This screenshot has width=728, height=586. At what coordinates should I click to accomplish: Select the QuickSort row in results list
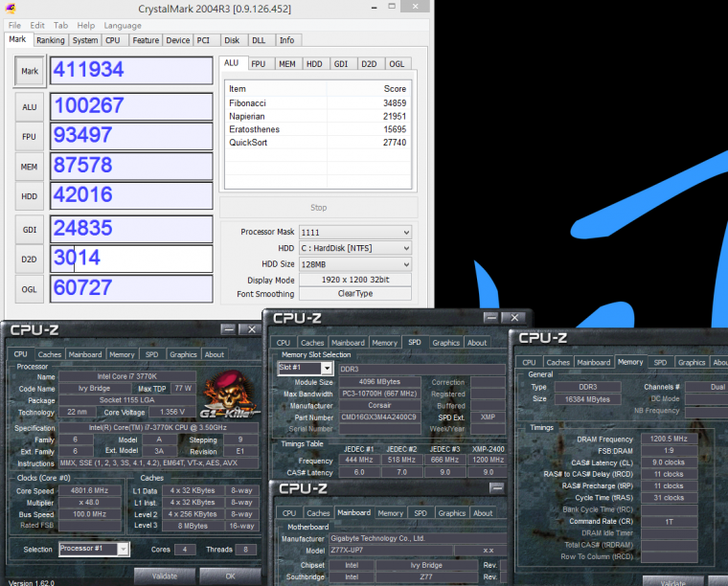tap(316, 142)
